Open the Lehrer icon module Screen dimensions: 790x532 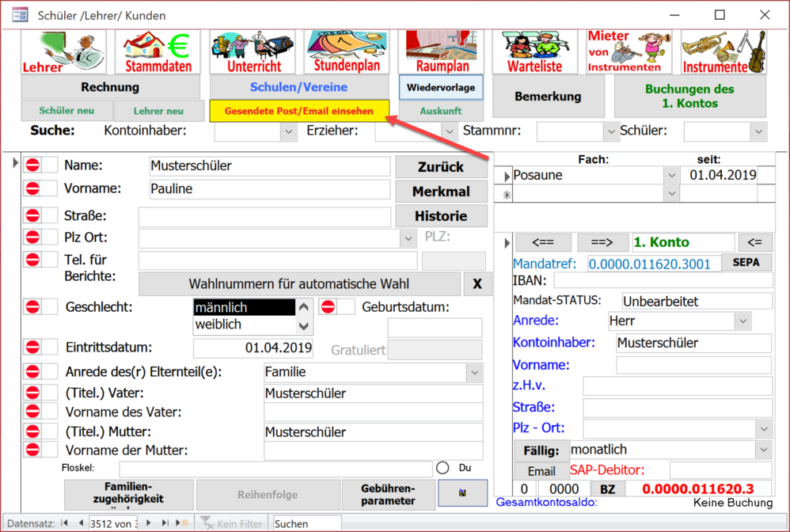pos(63,52)
